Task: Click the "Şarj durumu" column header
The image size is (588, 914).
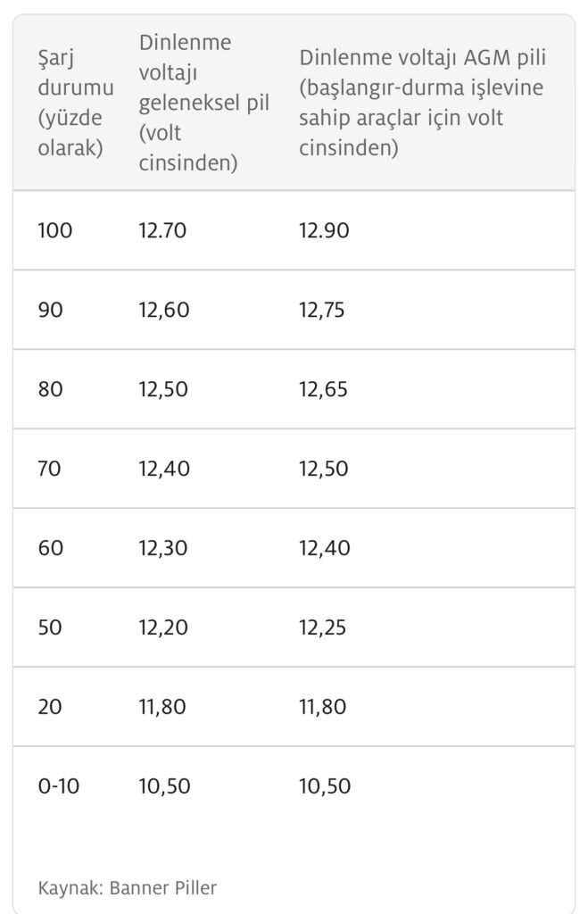Action: pyautogui.click(x=76, y=103)
